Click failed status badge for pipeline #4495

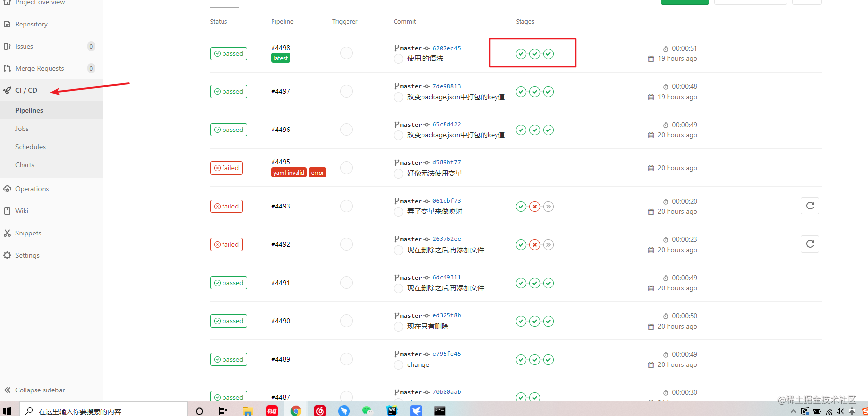(226, 168)
